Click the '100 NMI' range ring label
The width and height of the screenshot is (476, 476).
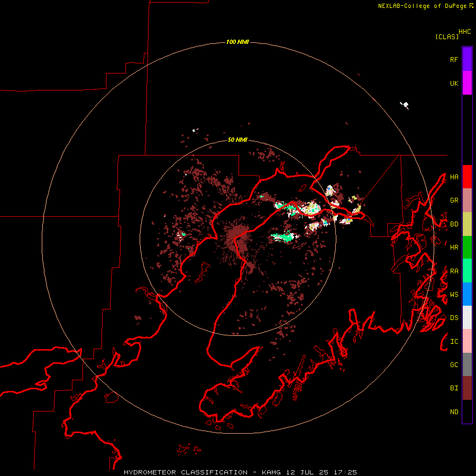237,42
